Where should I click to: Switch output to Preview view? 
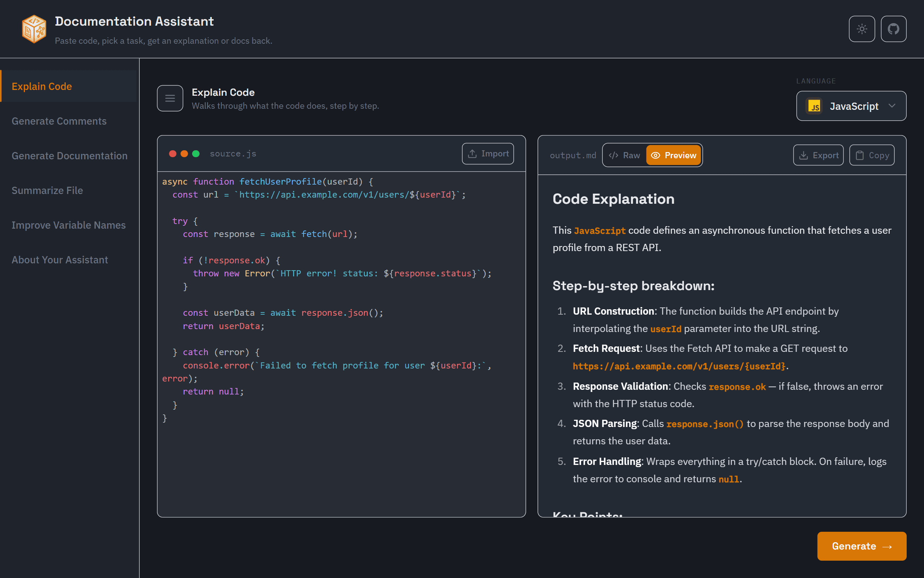point(674,155)
